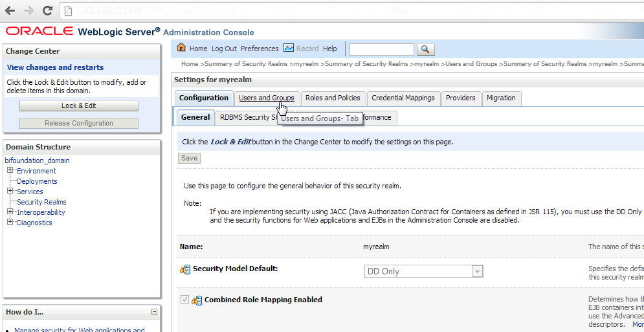Reload the page with the refresh icon
The height and width of the screenshot is (332, 644).
pos(48,11)
